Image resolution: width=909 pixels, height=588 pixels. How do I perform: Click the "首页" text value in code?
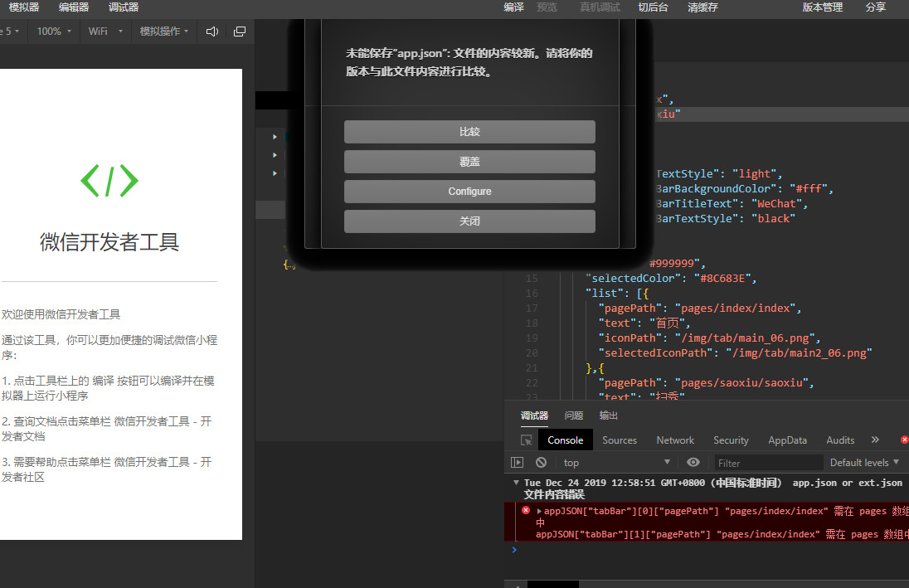(x=669, y=323)
